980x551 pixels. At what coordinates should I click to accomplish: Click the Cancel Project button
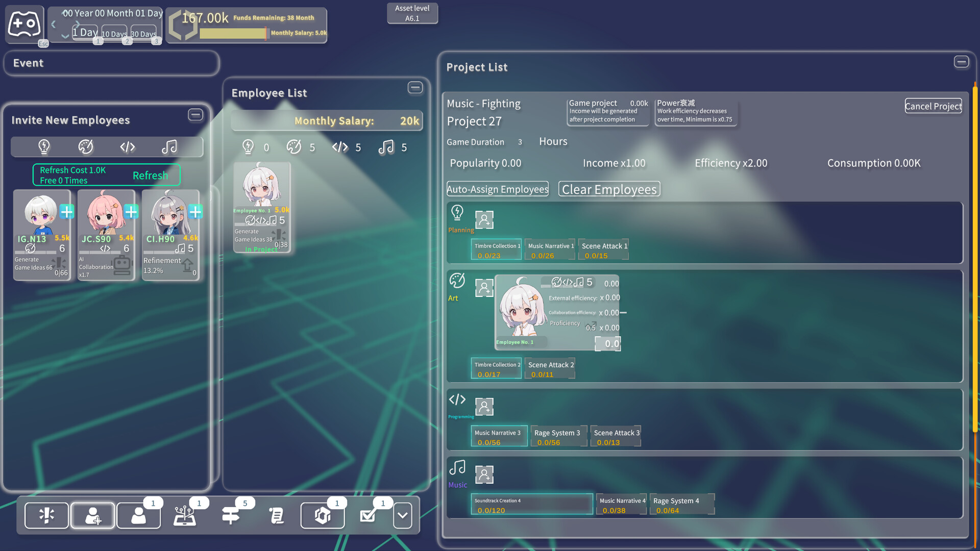click(933, 106)
